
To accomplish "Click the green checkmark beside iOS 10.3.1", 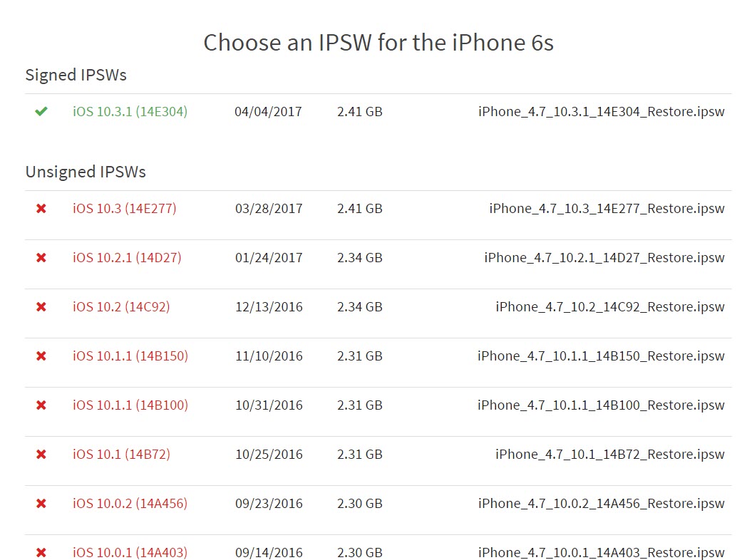I will [41, 112].
